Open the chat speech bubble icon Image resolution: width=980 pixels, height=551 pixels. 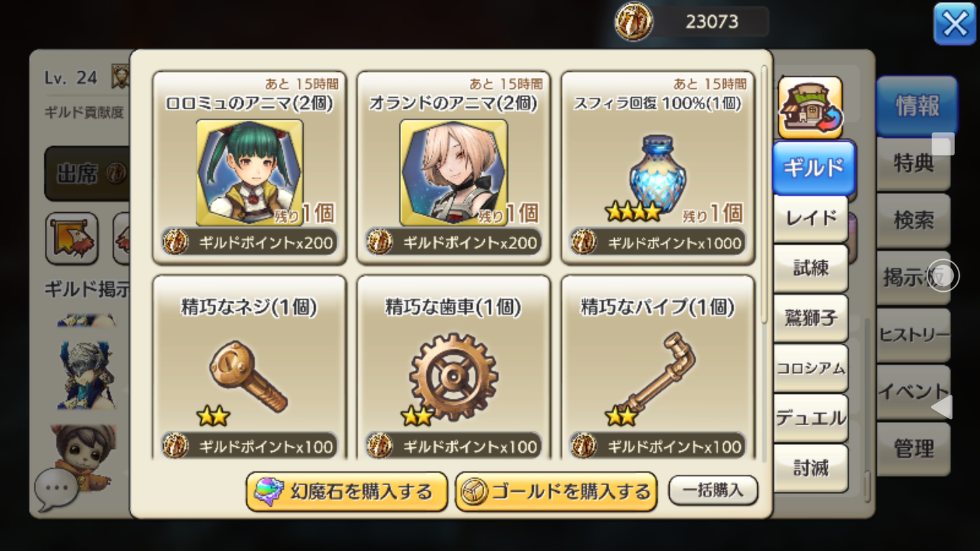[56, 489]
